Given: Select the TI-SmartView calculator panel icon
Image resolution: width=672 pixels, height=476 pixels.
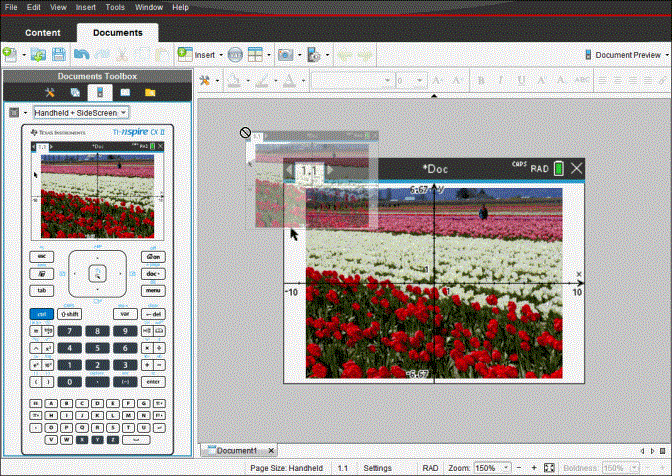Looking at the screenshot, I should (x=99, y=92).
